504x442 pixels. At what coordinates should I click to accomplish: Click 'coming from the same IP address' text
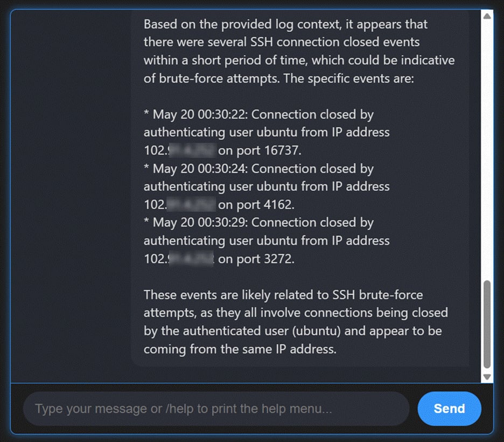tap(240, 349)
